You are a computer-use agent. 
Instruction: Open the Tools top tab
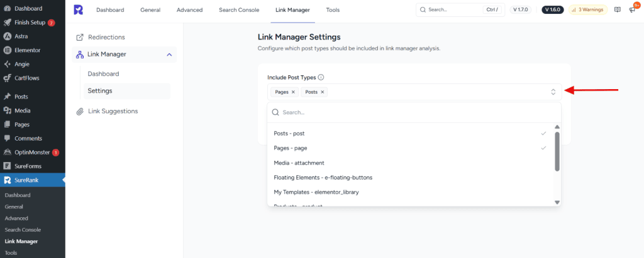point(333,10)
